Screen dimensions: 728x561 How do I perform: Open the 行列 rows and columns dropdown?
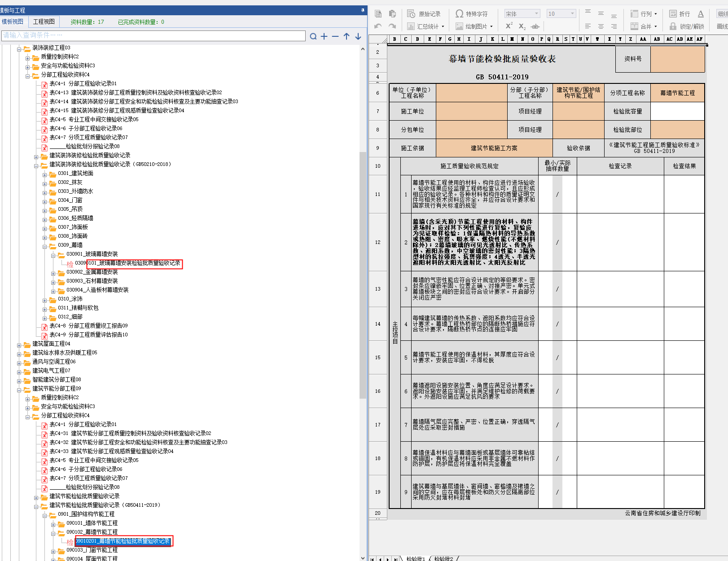coord(644,14)
